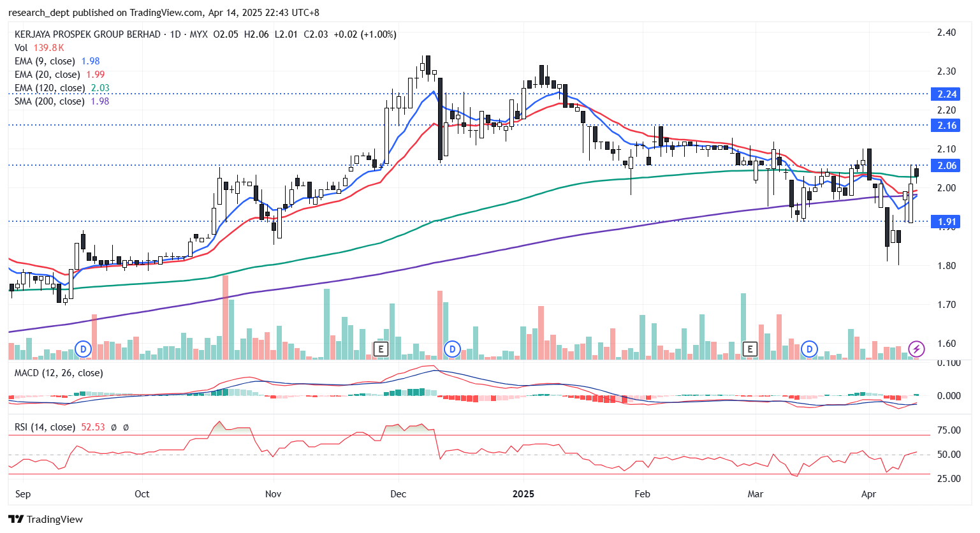Click the 2.24 horizontal line price label
Viewport: 980px width, 533px height.
click(946, 94)
